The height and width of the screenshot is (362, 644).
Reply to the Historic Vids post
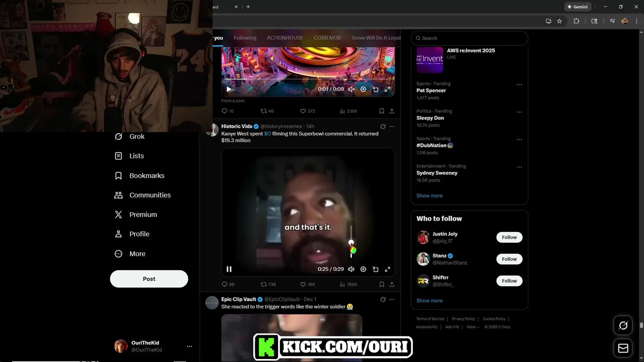228,284
